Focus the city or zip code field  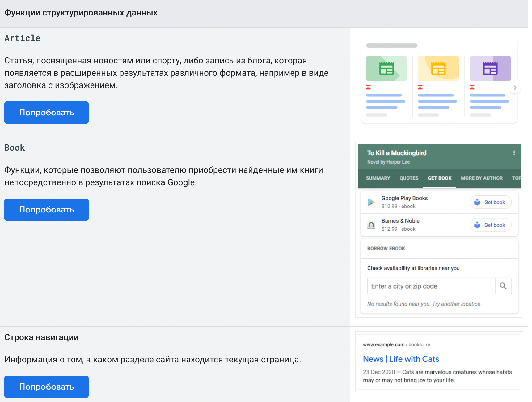tap(431, 286)
